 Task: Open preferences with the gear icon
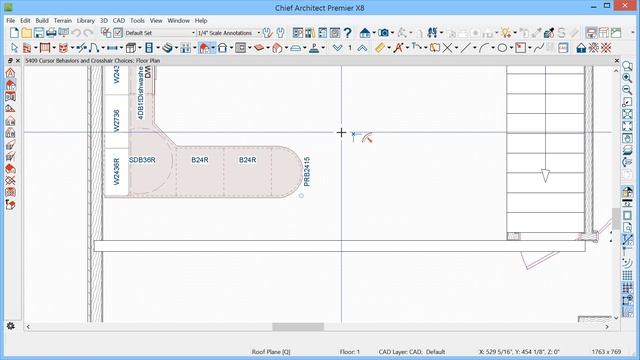11,326
